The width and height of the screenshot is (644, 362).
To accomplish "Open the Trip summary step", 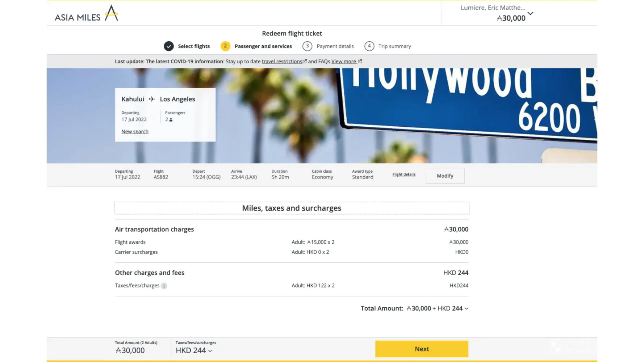I will 394,46.
